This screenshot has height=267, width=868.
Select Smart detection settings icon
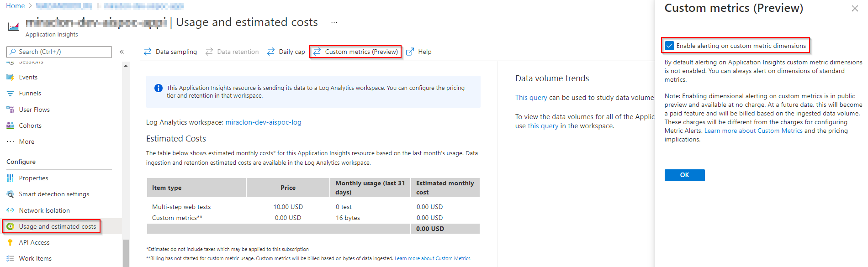pos(11,194)
